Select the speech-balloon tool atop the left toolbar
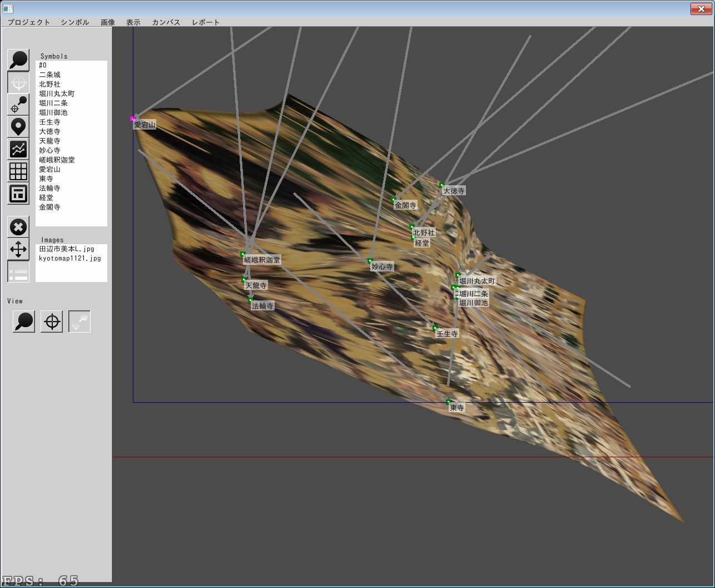Viewport: 715px width, 588px height. pos(18,60)
